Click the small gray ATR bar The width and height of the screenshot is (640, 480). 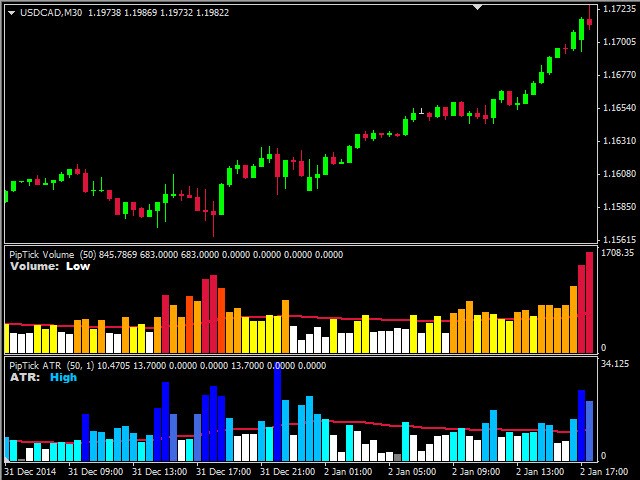coord(397,457)
